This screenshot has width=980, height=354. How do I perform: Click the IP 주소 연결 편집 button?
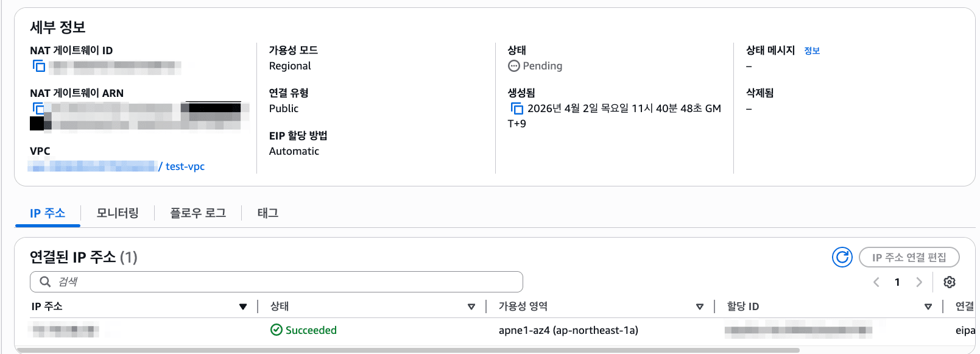(909, 257)
